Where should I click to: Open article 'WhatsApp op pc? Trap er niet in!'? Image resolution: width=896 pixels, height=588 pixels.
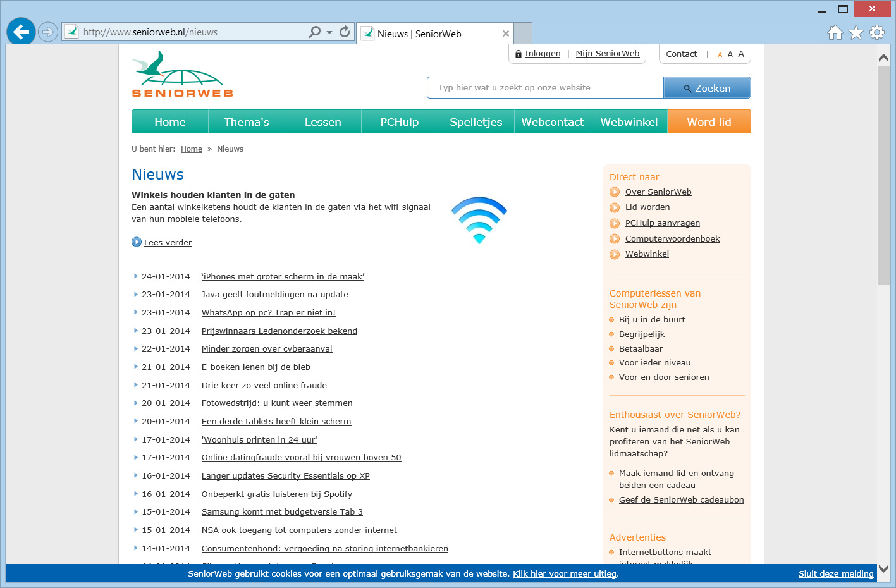(269, 313)
